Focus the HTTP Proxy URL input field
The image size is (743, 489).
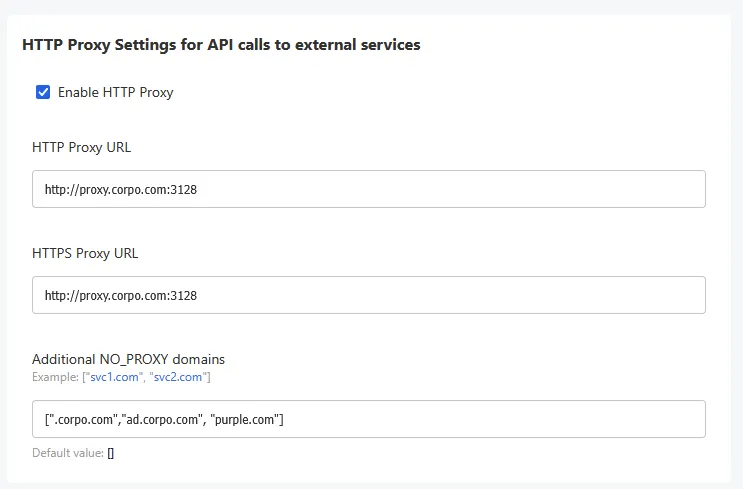(369, 189)
